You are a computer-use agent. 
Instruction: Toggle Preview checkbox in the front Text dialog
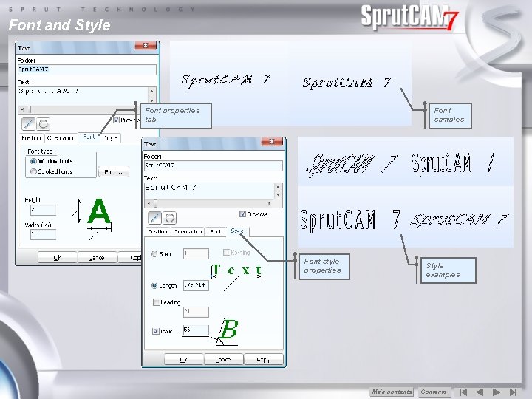coord(242,214)
